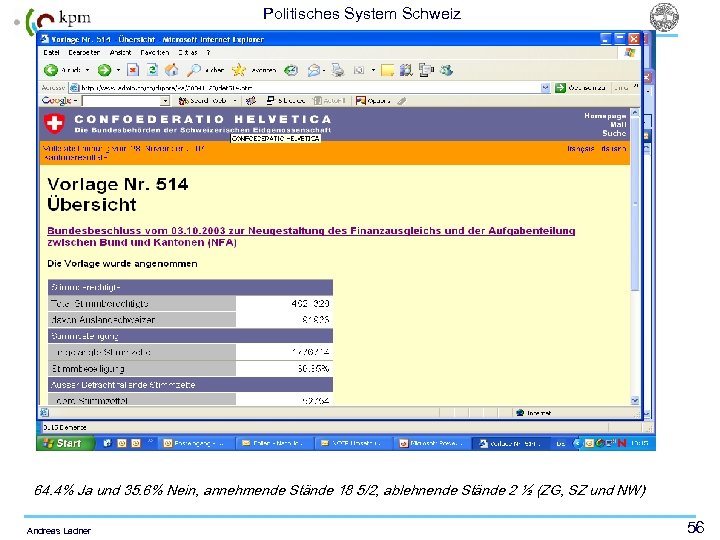Click the green Forward arrow icon
720x540 pixels.
pos(104,70)
